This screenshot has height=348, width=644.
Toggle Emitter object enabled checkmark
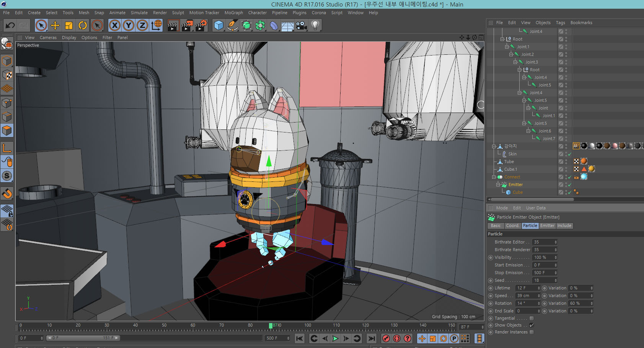tap(570, 185)
